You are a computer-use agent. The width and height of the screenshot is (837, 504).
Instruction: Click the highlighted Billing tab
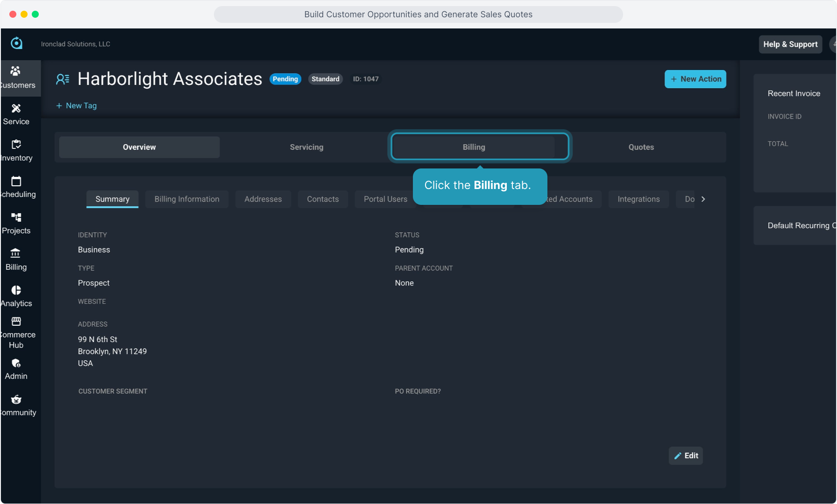click(x=474, y=147)
